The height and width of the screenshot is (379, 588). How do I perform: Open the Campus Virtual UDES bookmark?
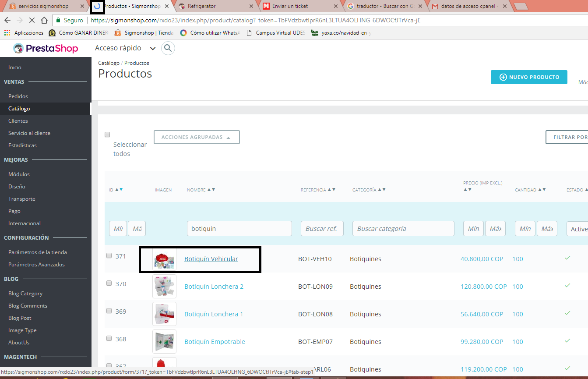[276, 33]
